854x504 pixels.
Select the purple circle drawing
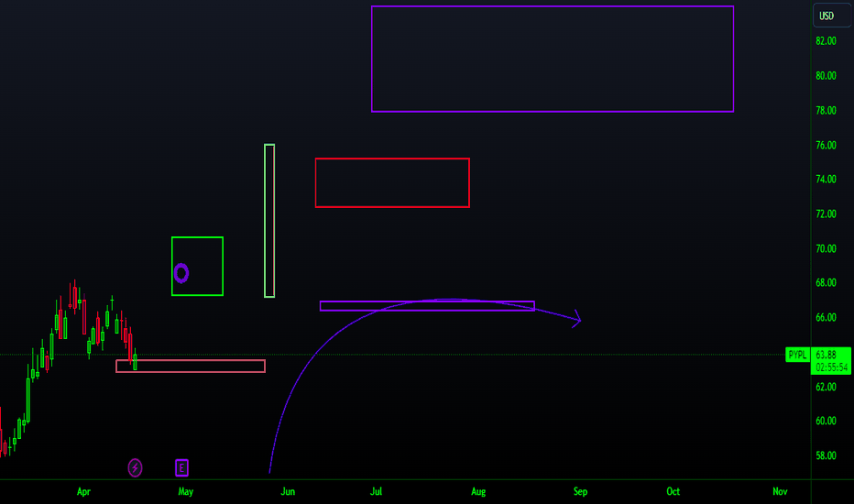pyautogui.click(x=181, y=273)
